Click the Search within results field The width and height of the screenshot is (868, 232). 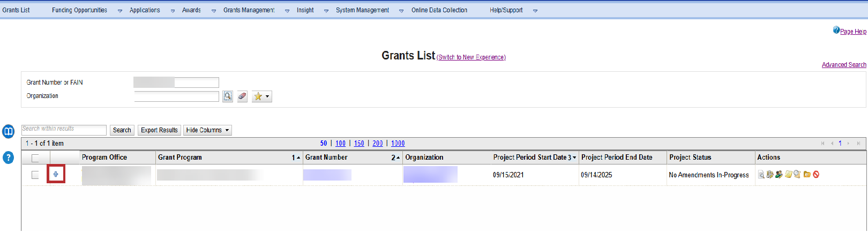click(64, 130)
